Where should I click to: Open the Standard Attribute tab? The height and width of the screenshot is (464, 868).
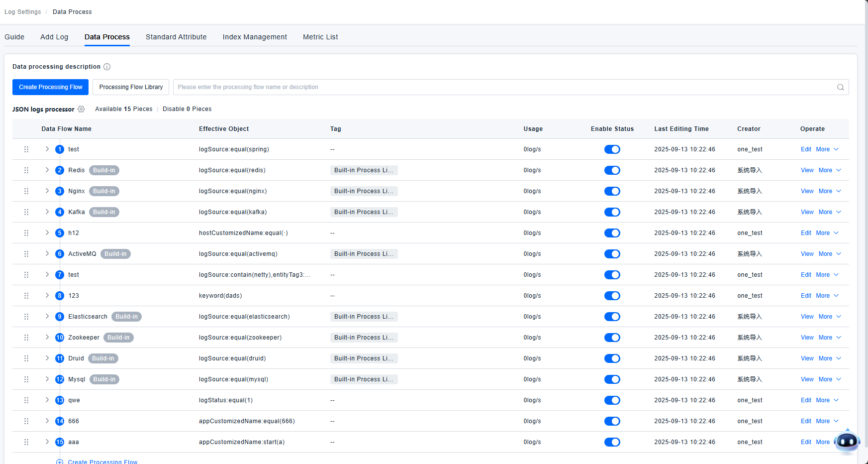[176, 37]
